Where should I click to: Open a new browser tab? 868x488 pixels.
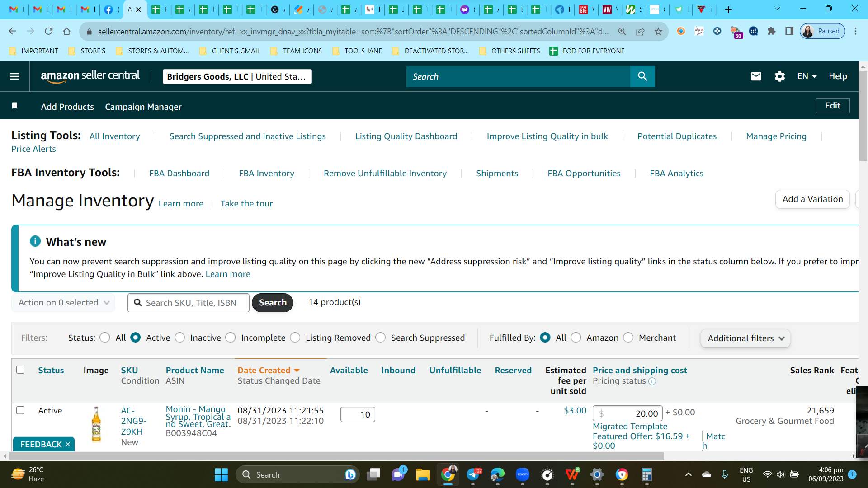point(728,9)
